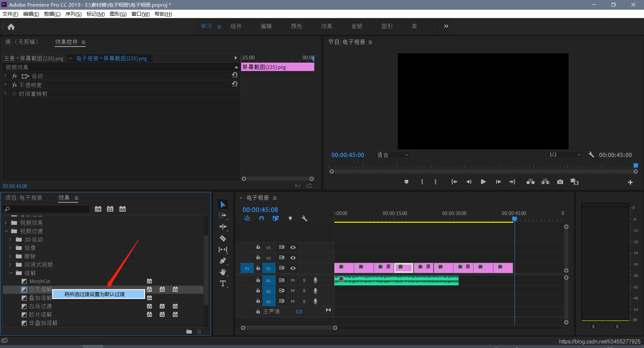644x348 pixels.
Task: Go to In point in program monitor
Action: pos(454,182)
